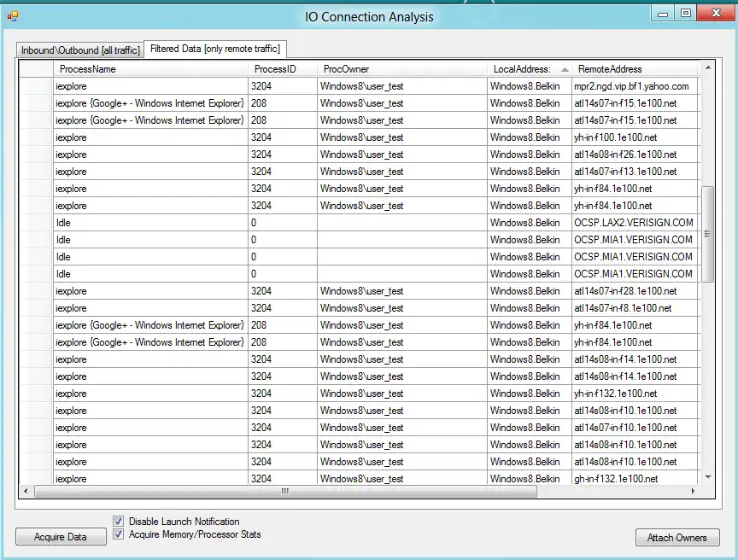Click Idle in the OCSP.LAX2.VERISIGN.COM row

click(150, 223)
